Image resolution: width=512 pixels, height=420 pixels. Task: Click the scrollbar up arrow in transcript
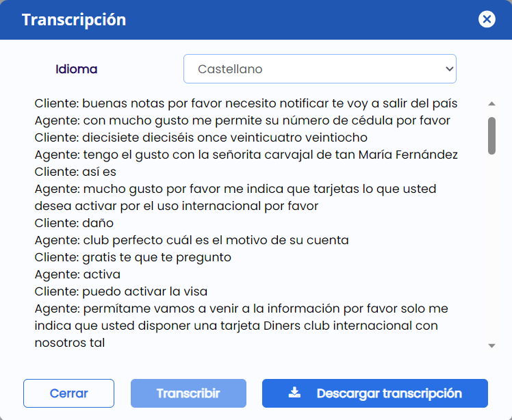(491, 104)
